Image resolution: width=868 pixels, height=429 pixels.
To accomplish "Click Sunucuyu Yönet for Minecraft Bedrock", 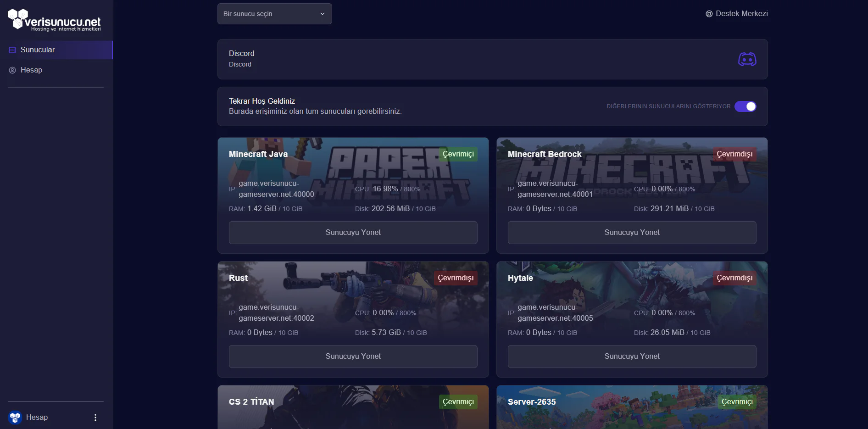I will click(x=632, y=233).
